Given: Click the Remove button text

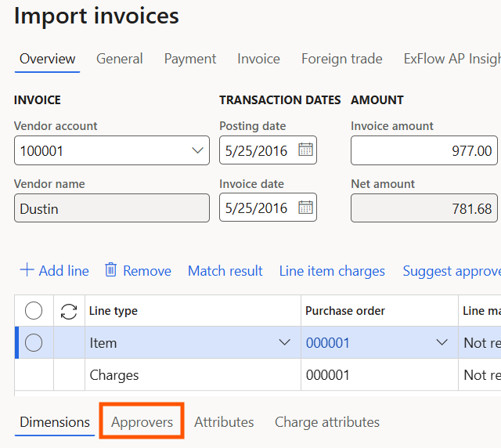Looking at the screenshot, I should (x=147, y=271).
